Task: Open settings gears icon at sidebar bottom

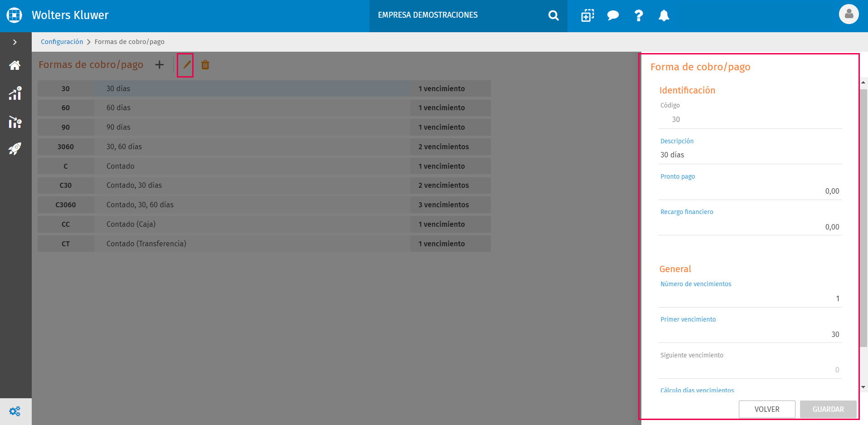Action: point(15,411)
